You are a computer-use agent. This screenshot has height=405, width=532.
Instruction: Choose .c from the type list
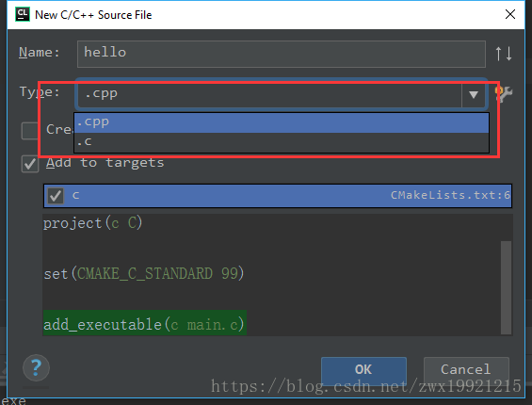[x=282, y=142]
